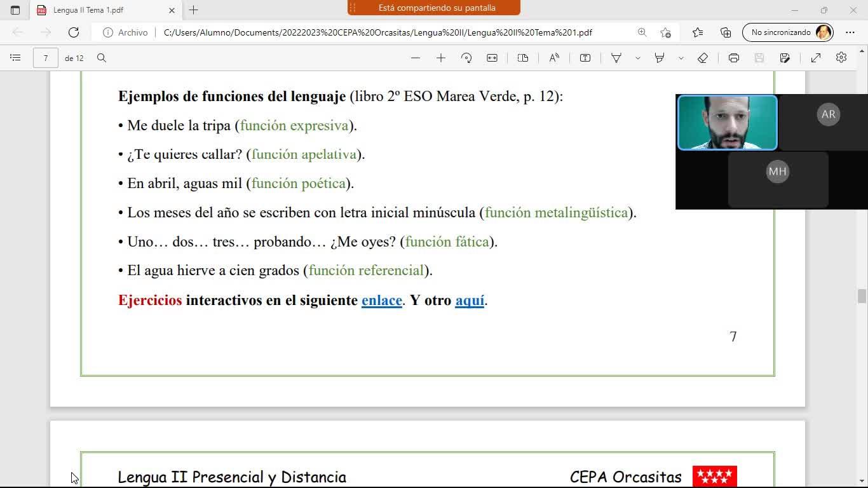The width and height of the screenshot is (868, 488).
Task: Select the Highlighter tool
Action: pos(660,58)
